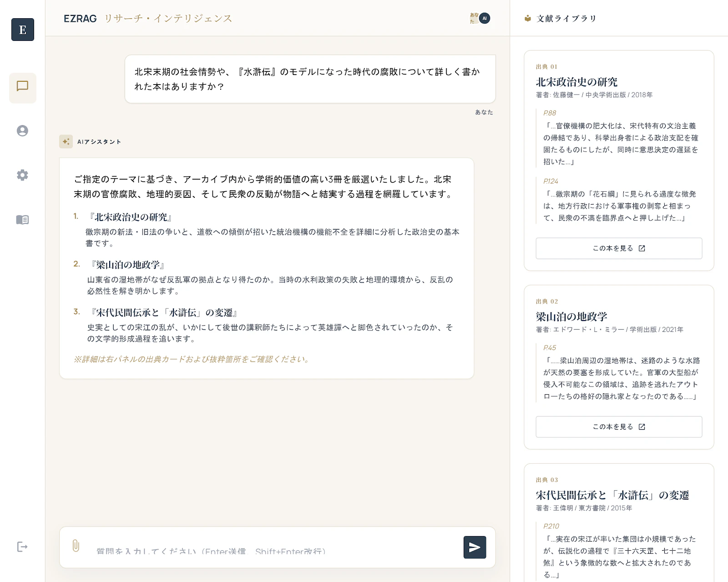The height and width of the screenshot is (582, 728).
Task: Select 『宋代民間伝承と「水滸伝」の変遷』 in the answer
Action: pyautogui.click(x=164, y=313)
